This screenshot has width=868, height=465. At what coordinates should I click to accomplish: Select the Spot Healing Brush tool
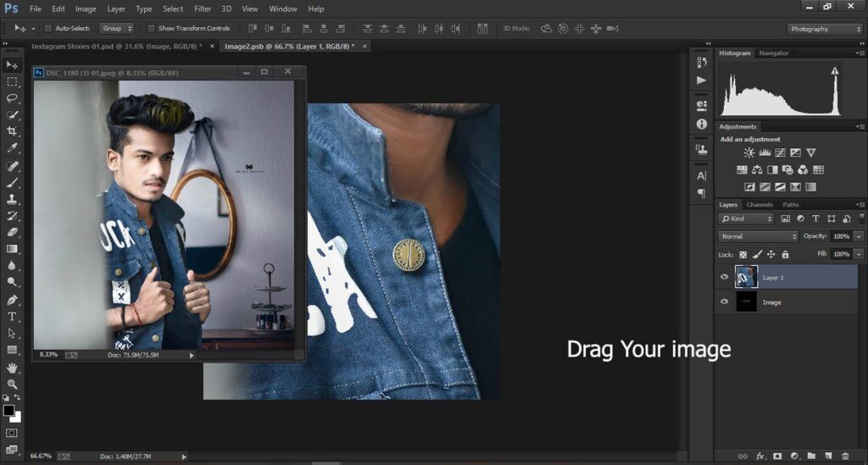pyautogui.click(x=12, y=166)
